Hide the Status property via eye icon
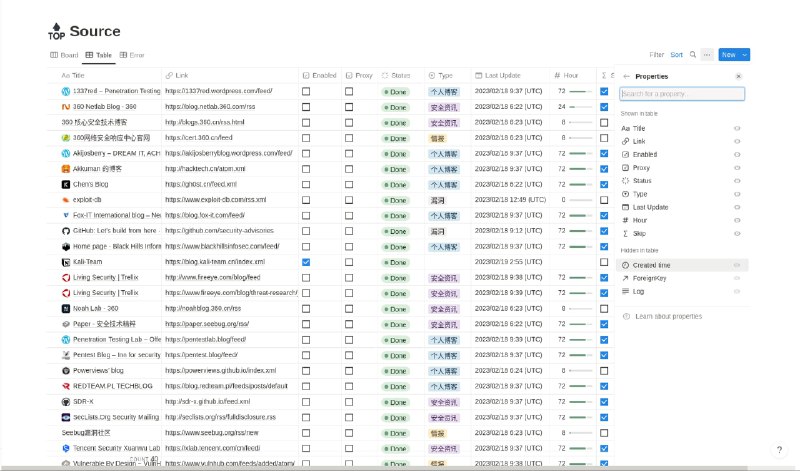 737,181
